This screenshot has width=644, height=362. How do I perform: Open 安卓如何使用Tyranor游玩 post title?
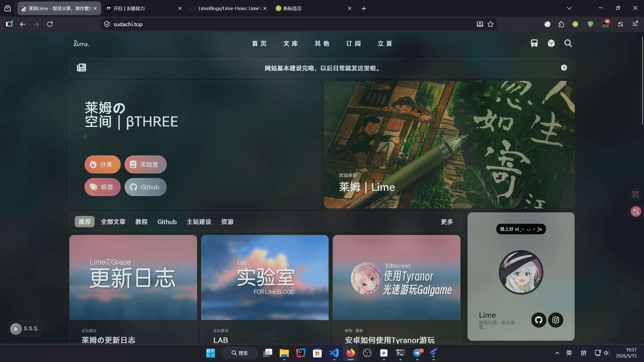click(390, 340)
